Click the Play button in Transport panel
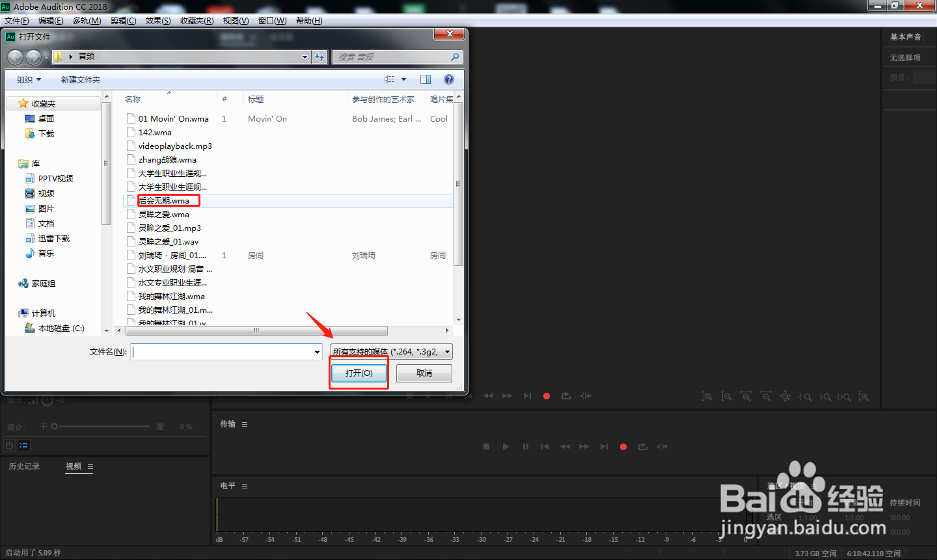Screen dimensions: 937x560 (506, 447)
